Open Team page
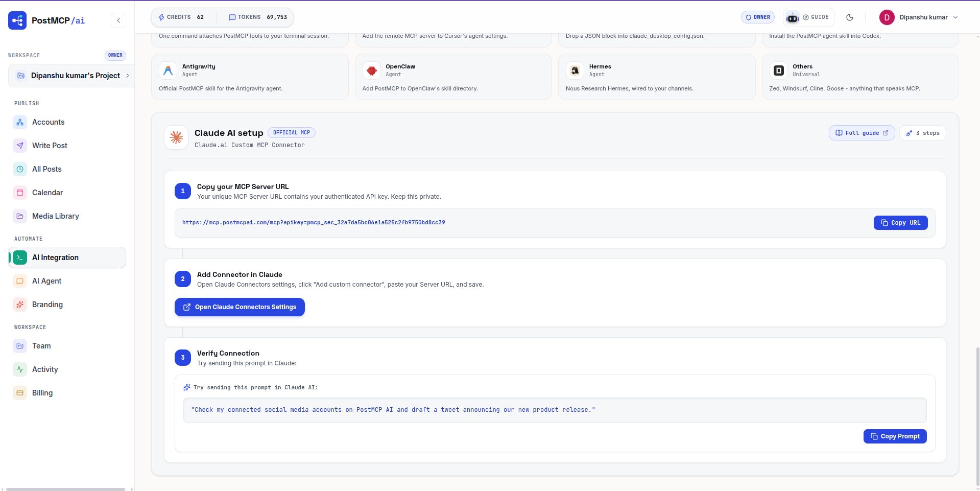Viewport: 980px width, 491px height. point(67,346)
